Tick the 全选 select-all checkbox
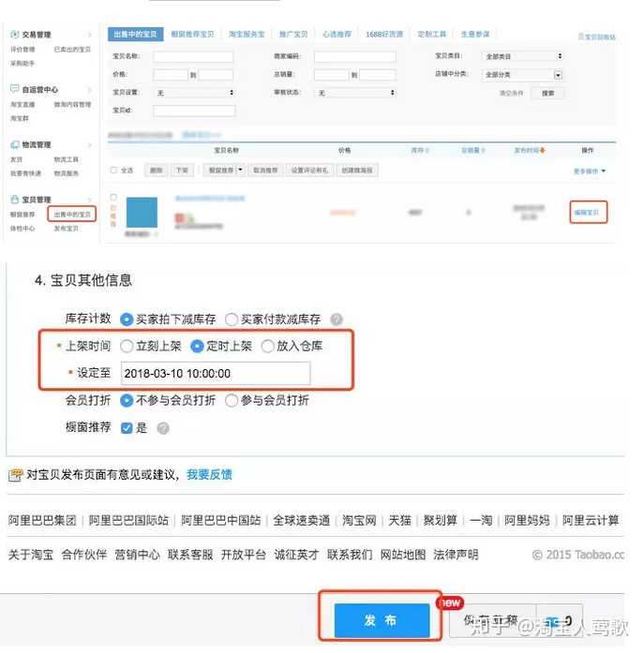644x653 pixels. tap(113, 170)
